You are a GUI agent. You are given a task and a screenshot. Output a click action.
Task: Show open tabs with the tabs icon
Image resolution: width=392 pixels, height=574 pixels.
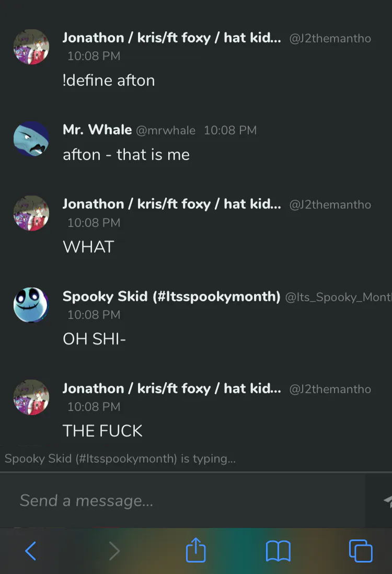tap(361, 550)
